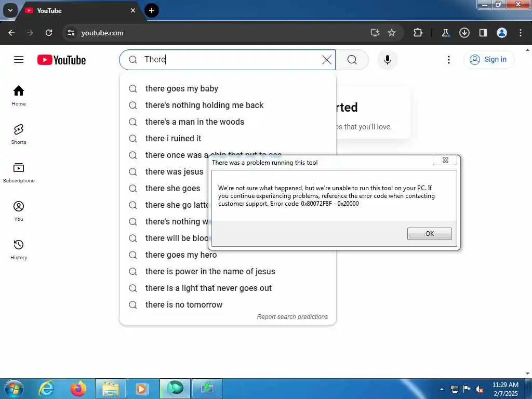The width and height of the screenshot is (532, 399).
Task: Select suggestion 'there's a man in the woods'
Action: click(x=228, y=122)
